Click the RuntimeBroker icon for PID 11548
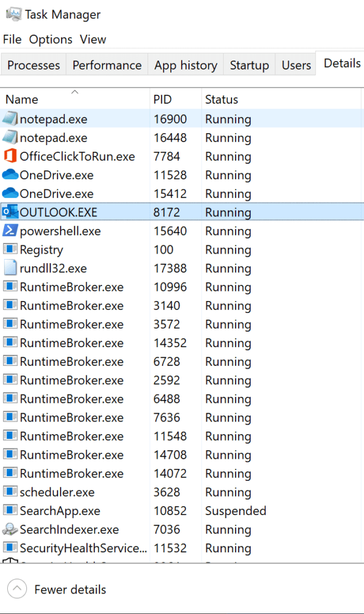 pos(10,435)
